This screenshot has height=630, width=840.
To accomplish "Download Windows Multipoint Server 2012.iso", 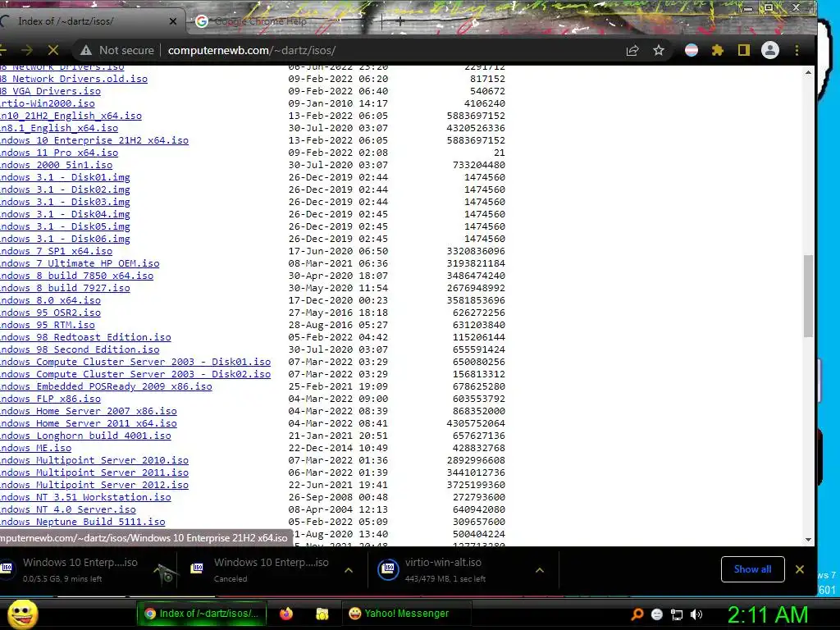I will 94,486.
